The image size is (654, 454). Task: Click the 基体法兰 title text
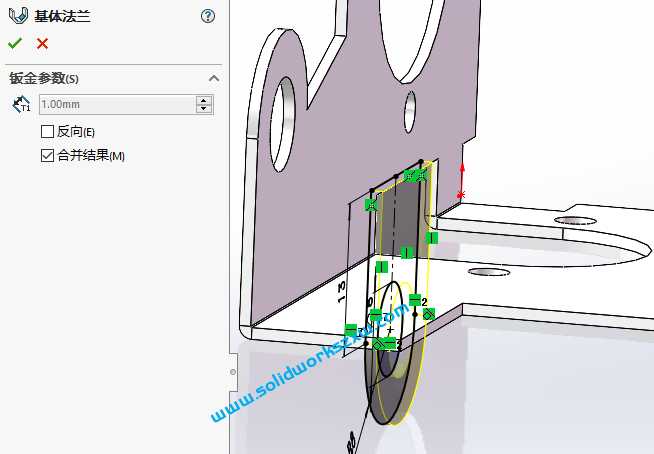pos(62,16)
